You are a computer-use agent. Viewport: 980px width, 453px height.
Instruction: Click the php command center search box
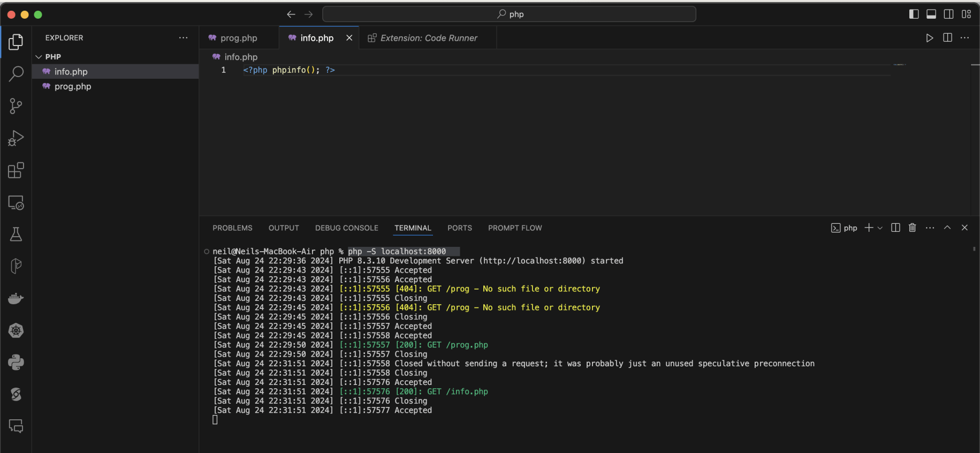[x=509, y=14]
